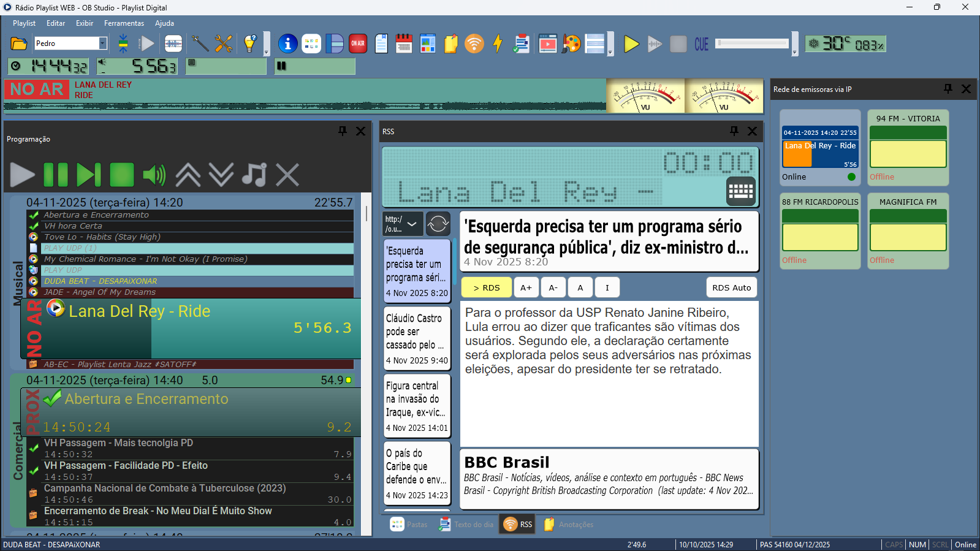
Task: Expand the RSS feed URL dropdown
Action: point(412,224)
